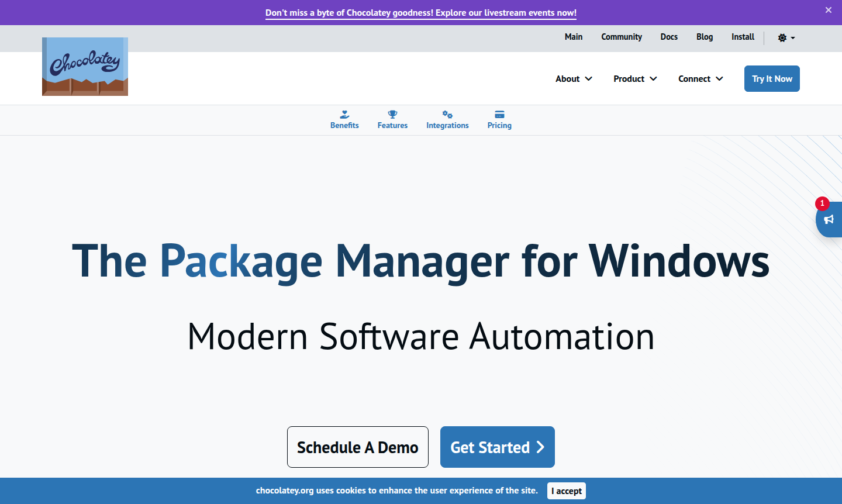842x504 pixels.
Task: Open the livestream events banner link
Action: click(421, 13)
